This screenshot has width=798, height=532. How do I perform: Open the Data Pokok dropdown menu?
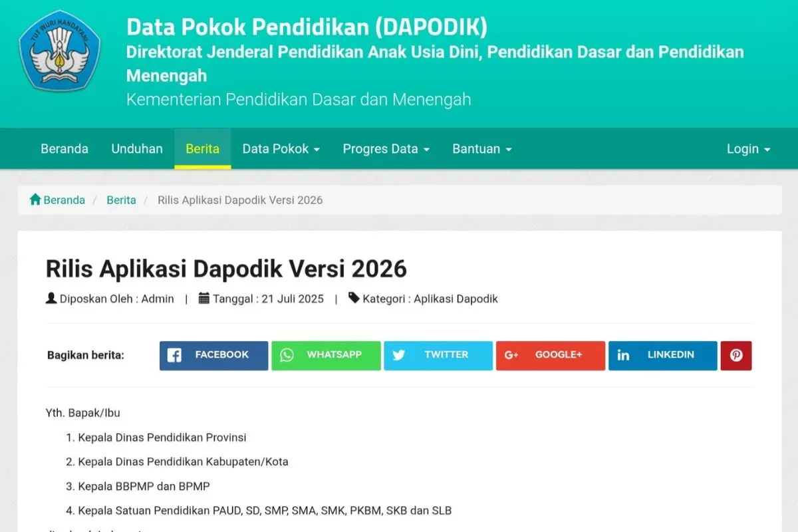(x=281, y=149)
